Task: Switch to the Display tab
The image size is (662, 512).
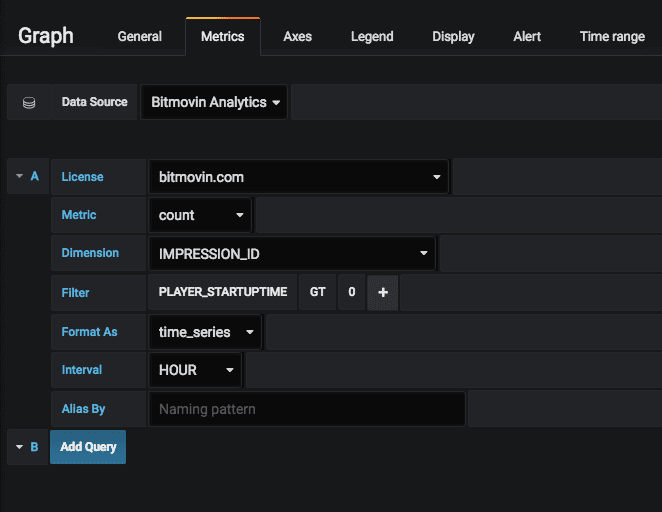Action: (x=453, y=37)
